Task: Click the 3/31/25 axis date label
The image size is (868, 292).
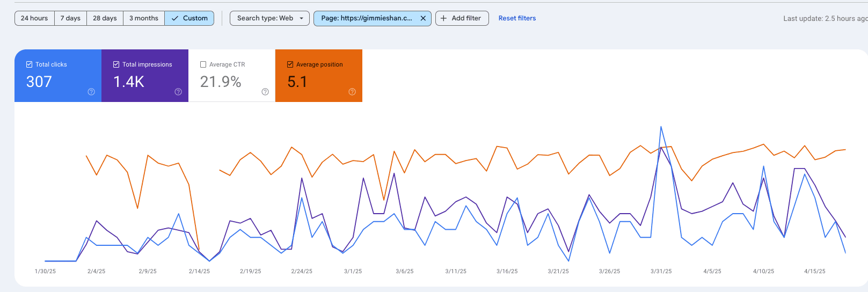Action: click(661, 272)
